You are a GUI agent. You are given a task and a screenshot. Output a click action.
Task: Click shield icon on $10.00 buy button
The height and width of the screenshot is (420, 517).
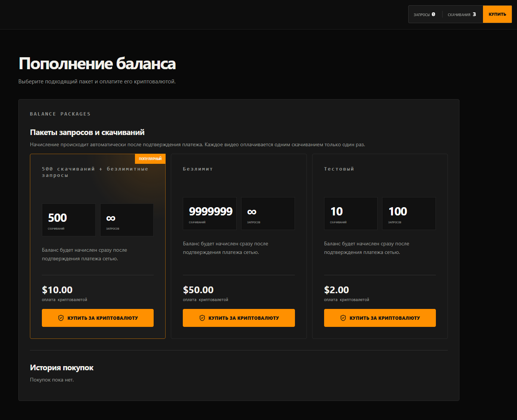tap(61, 318)
